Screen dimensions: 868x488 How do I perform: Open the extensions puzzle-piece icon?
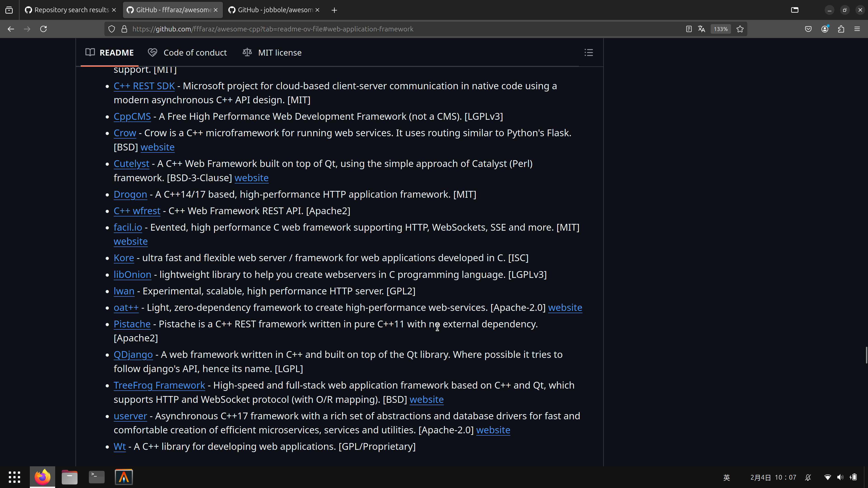click(841, 29)
